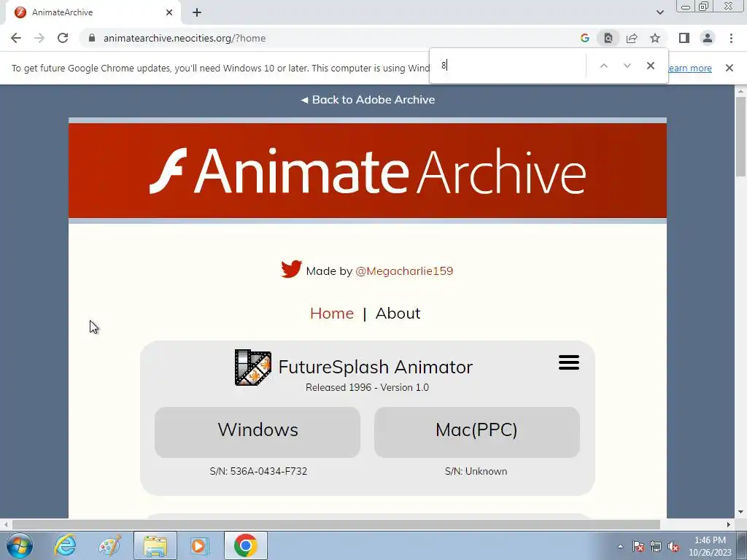Click the S/N: Unknown text

[x=476, y=472]
